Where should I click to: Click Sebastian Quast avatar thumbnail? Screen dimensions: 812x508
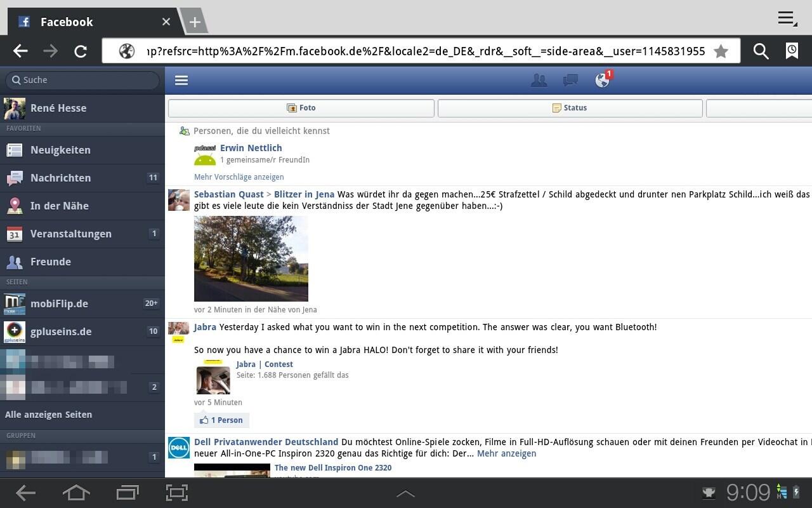[179, 199]
